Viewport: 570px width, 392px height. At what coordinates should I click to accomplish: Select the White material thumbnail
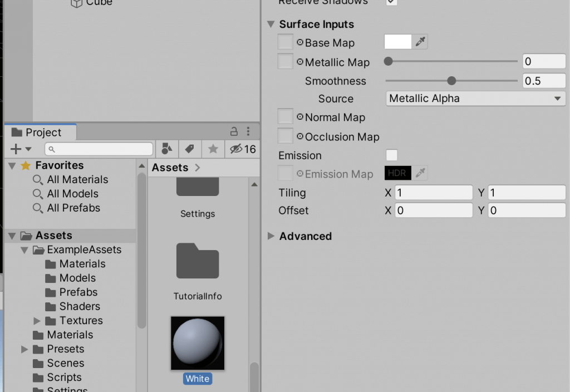click(198, 343)
